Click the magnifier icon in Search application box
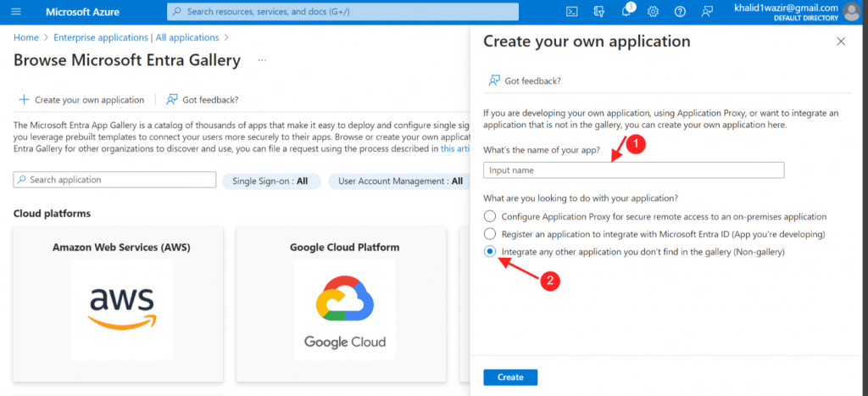 (22, 180)
